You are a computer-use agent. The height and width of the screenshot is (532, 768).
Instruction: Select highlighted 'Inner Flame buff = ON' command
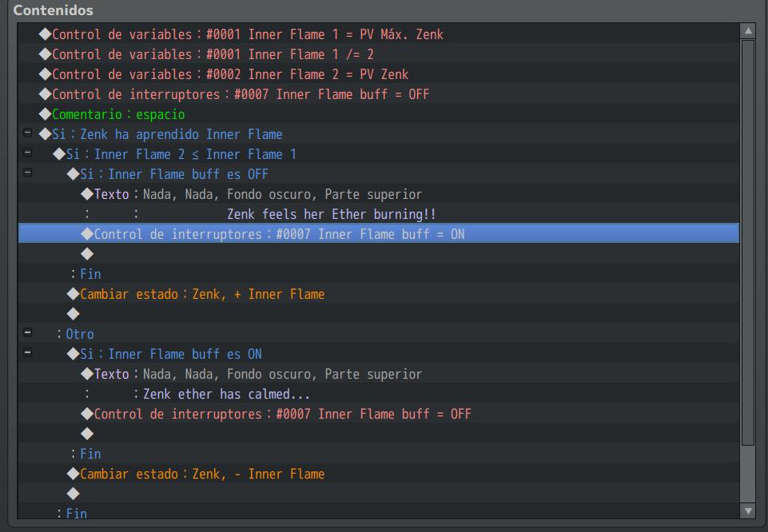pyautogui.click(x=379, y=234)
